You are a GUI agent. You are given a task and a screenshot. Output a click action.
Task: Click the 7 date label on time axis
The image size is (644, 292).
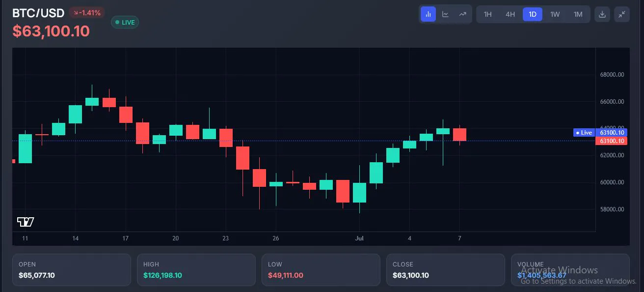tap(459, 238)
